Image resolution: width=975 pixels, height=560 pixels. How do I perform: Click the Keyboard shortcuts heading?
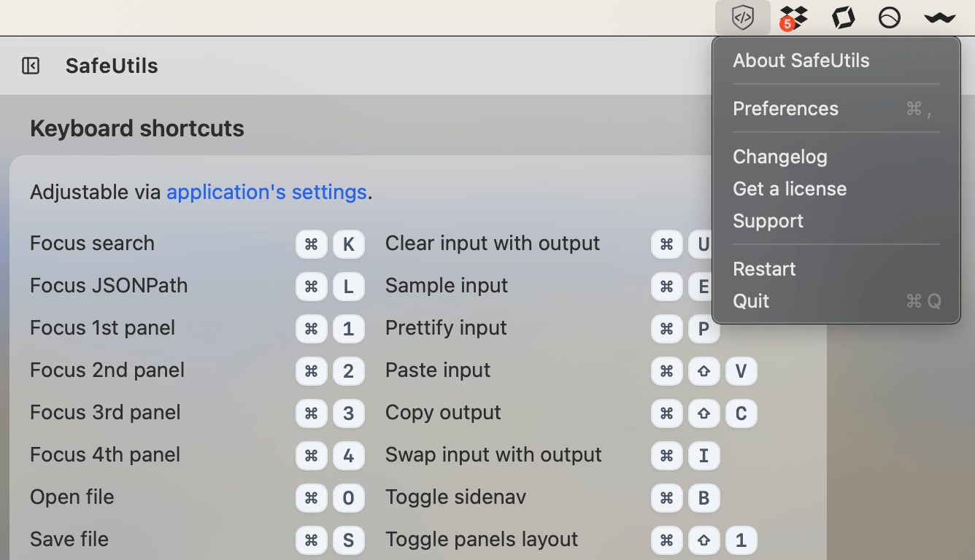(137, 128)
